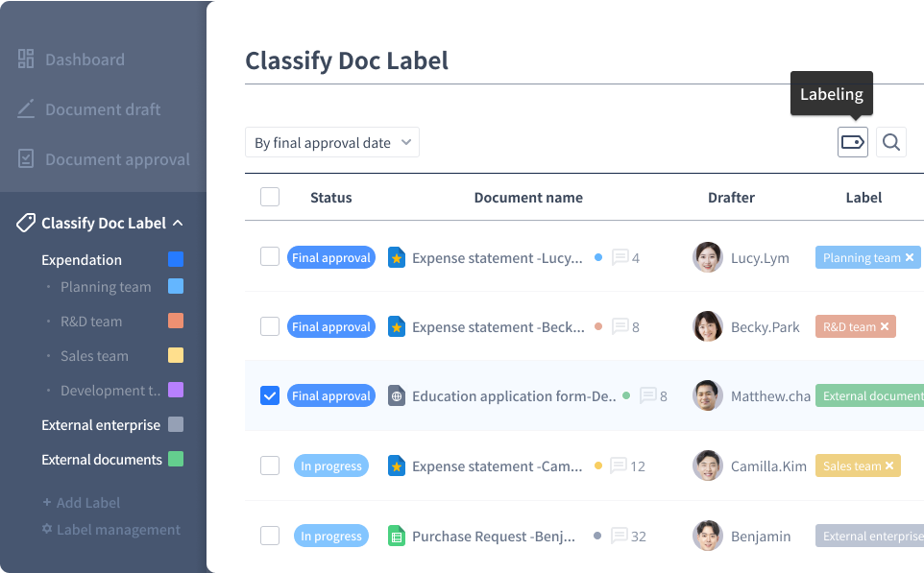Remove the R&D team label tag
This screenshot has width=924, height=573.
click(885, 326)
